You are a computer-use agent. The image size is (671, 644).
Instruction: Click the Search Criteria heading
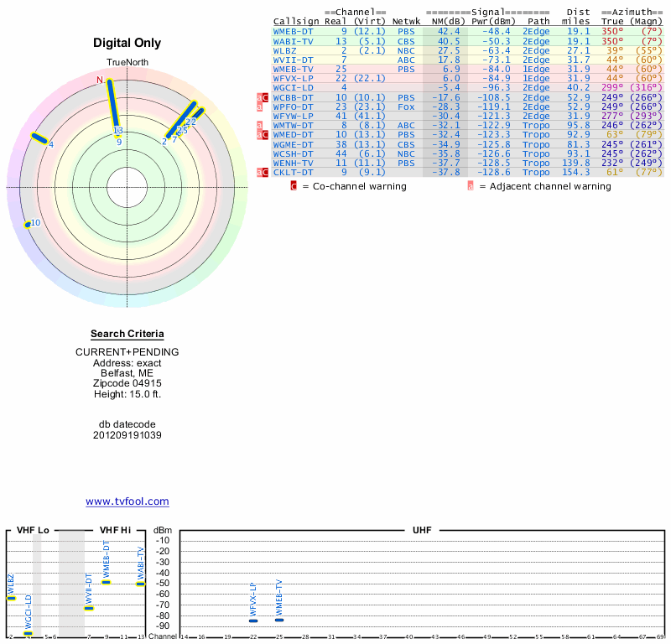[x=127, y=334]
